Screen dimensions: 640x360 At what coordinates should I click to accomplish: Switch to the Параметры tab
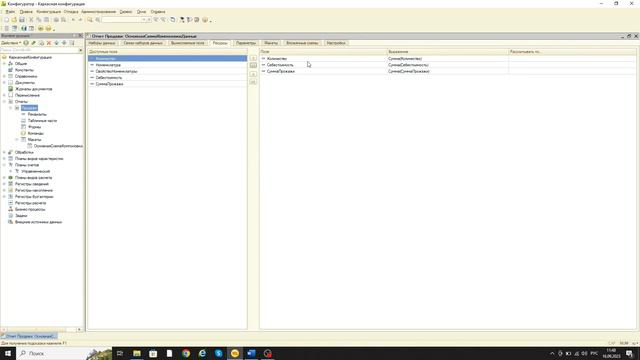(246, 43)
